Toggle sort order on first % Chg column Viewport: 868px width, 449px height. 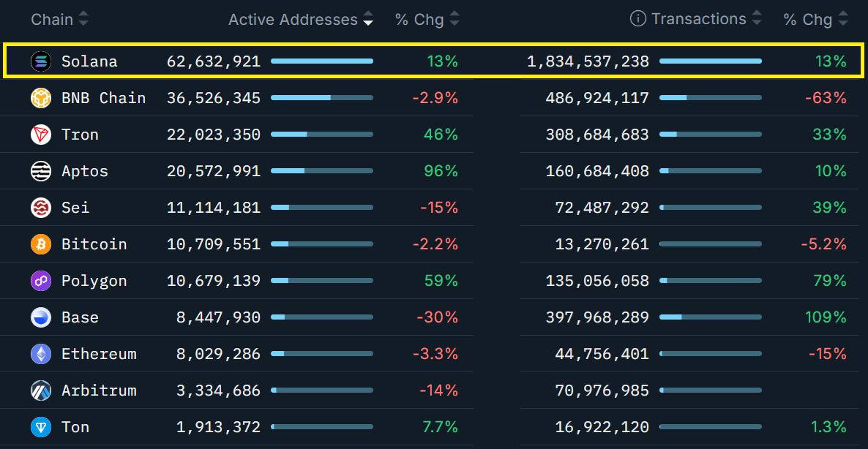pyautogui.click(x=455, y=19)
